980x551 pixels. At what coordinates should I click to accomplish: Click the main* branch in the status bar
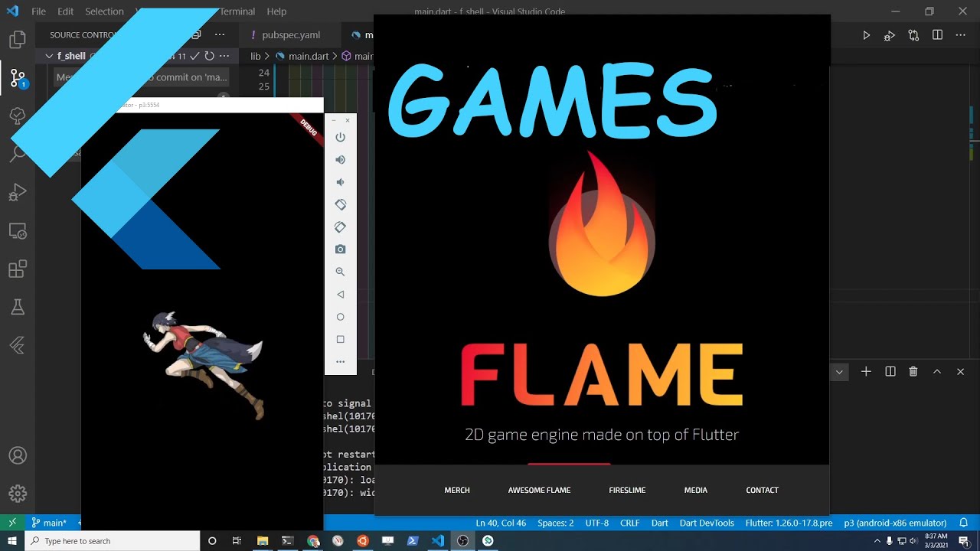pyautogui.click(x=49, y=523)
